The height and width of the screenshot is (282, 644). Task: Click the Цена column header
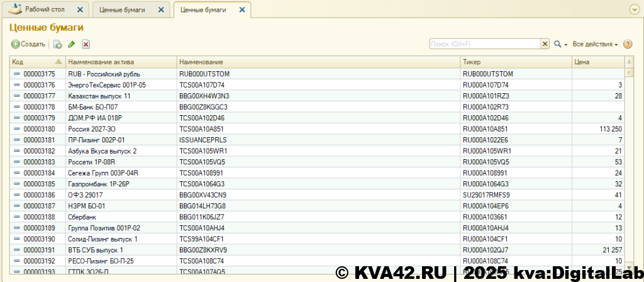coord(596,62)
